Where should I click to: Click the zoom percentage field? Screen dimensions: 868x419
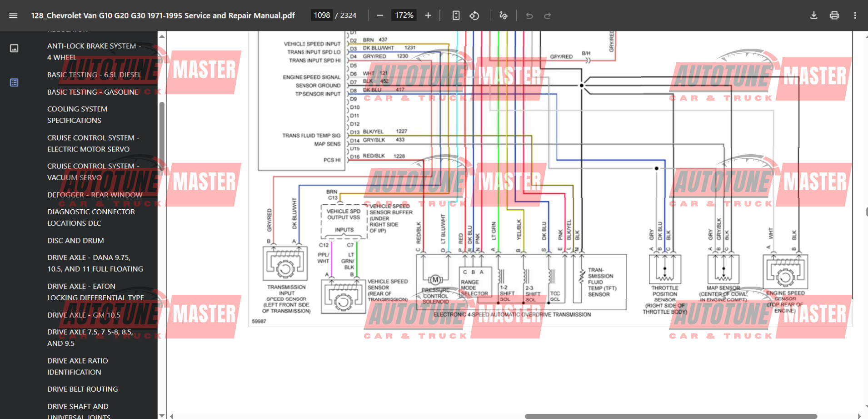pyautogui.click(x=404, y=15)
